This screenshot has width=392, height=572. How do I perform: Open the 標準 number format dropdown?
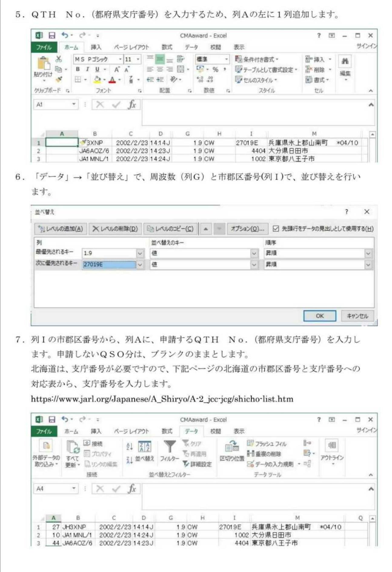[x=226, y=59]
